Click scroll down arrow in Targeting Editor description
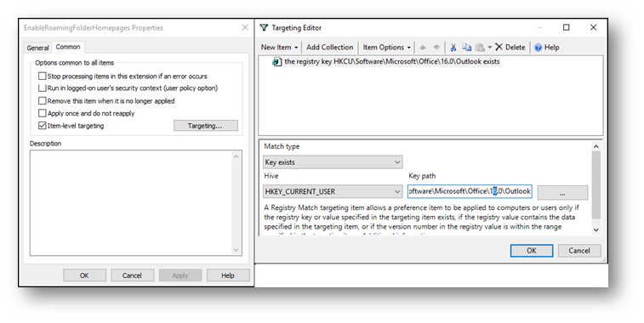The image size is (644, 323). (596, 230)
